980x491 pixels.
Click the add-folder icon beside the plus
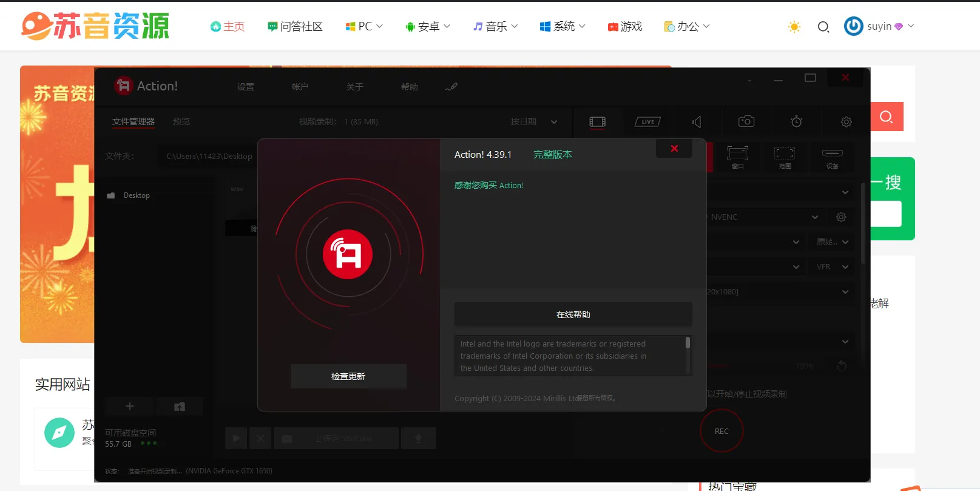[x=180, y=406]
